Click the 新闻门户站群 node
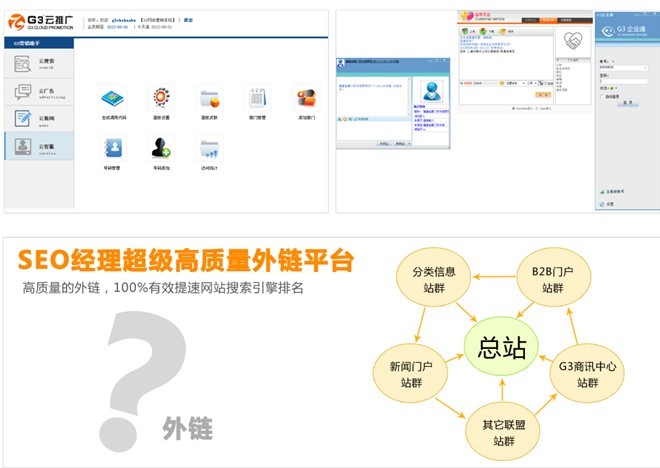This screenshot has height=468, width=660. point(411,374)
